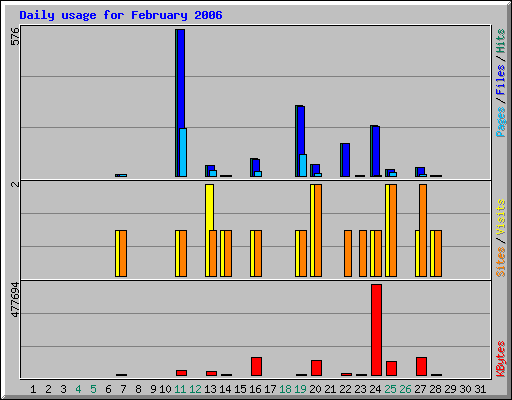Screen dimensions: 512x400
Task: Click green day label 11
Action: coord(180,389)
